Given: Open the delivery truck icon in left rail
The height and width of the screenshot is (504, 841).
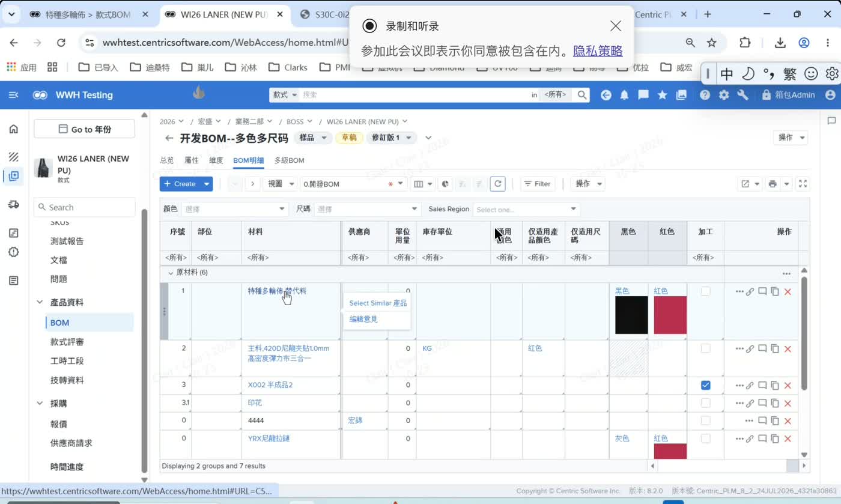Looking at the screenshot, I should point(14,205).
